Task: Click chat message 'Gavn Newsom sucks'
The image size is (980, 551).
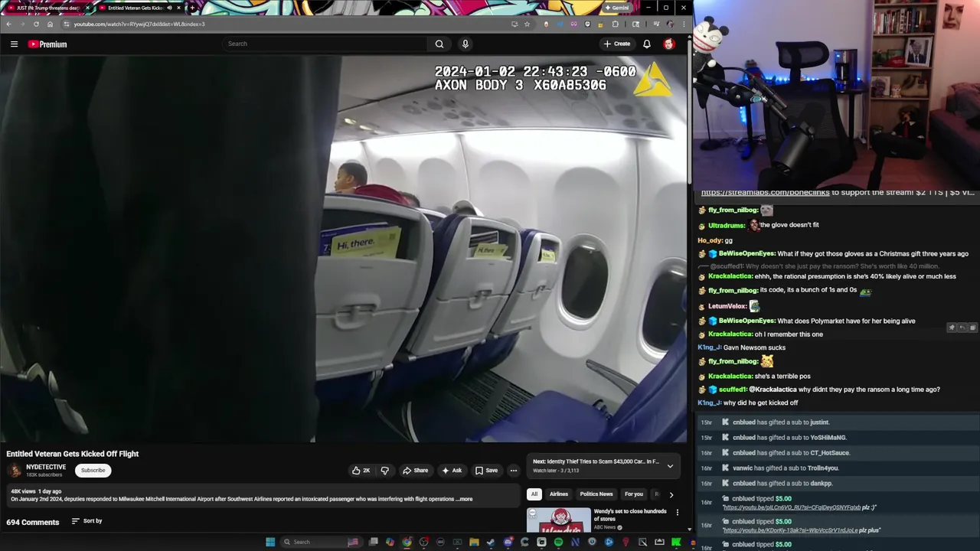Action: pyautogui.click(x=754, y=347)
